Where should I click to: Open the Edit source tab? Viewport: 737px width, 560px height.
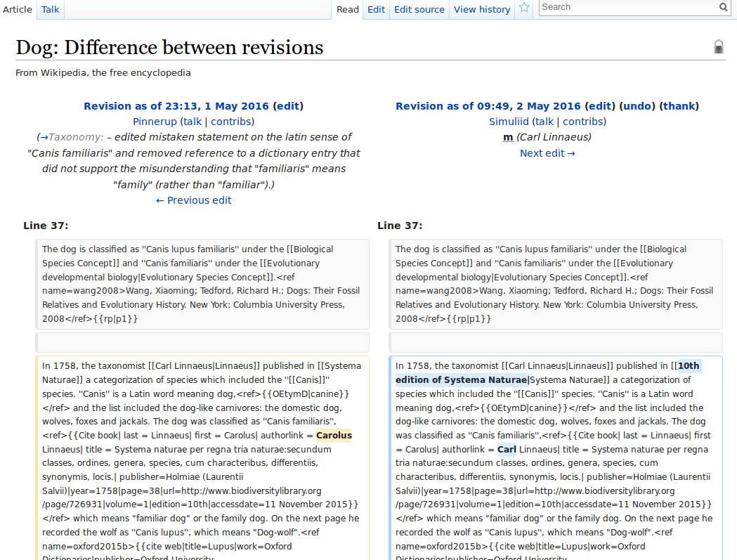tap(419, 9)
